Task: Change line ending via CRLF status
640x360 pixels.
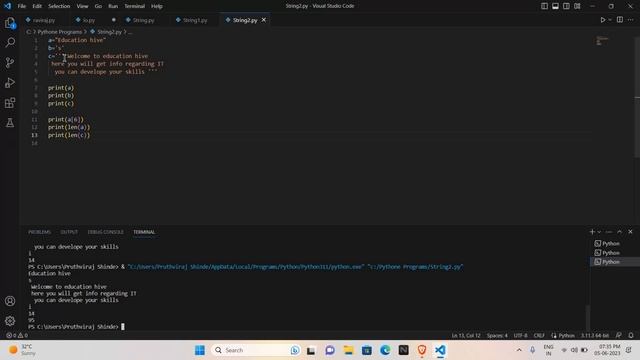Action: [x=539, y=336]
